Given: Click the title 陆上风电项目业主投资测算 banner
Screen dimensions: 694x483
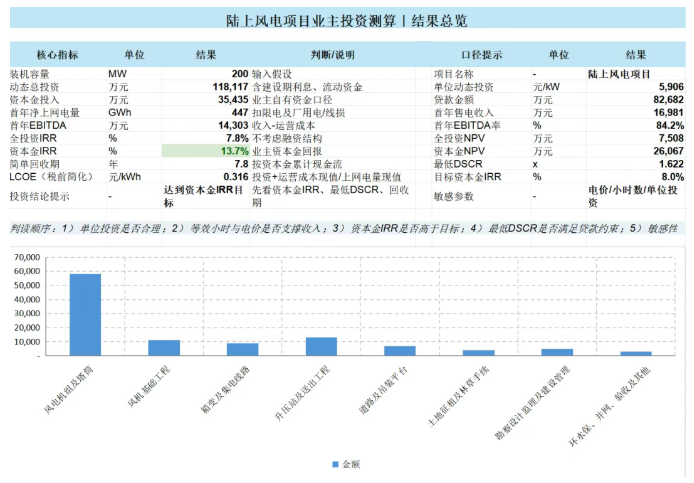Looking at the screenshot, I should (x=347, y=20).
